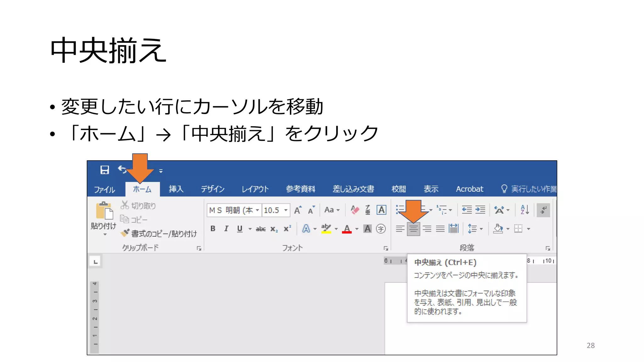
Task: Toggle character shading A icon
Action: click(x=367, y=229)
